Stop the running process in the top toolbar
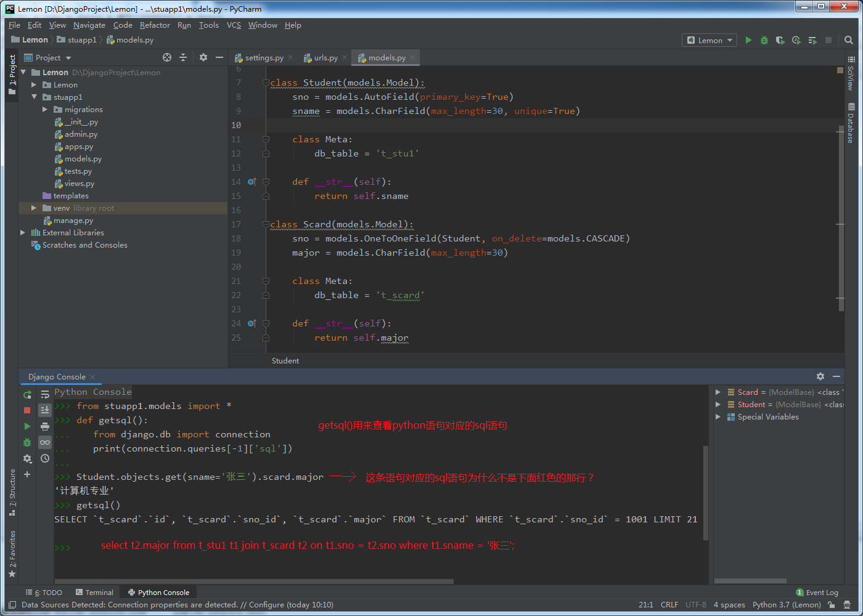Viewport: 863px width, 616px height. (828, 40)
